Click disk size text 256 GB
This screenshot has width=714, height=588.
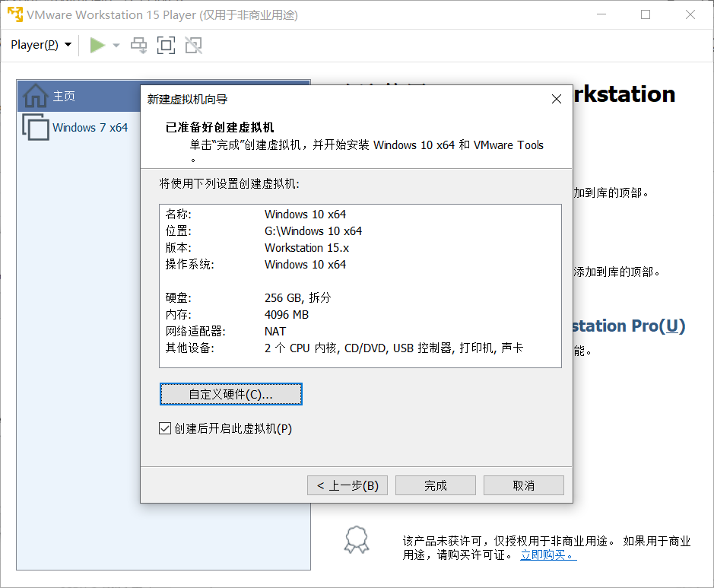tap(283, 298)
